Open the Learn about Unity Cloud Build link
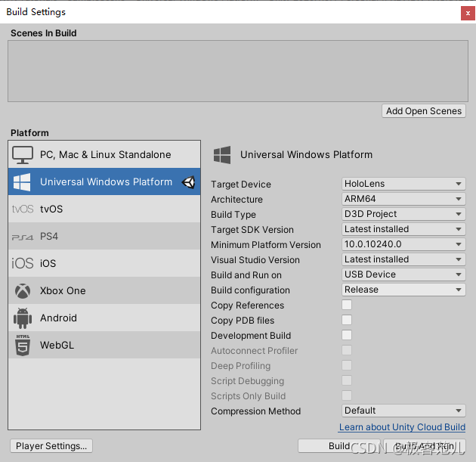The image size is (476, 462). (402, 427)
